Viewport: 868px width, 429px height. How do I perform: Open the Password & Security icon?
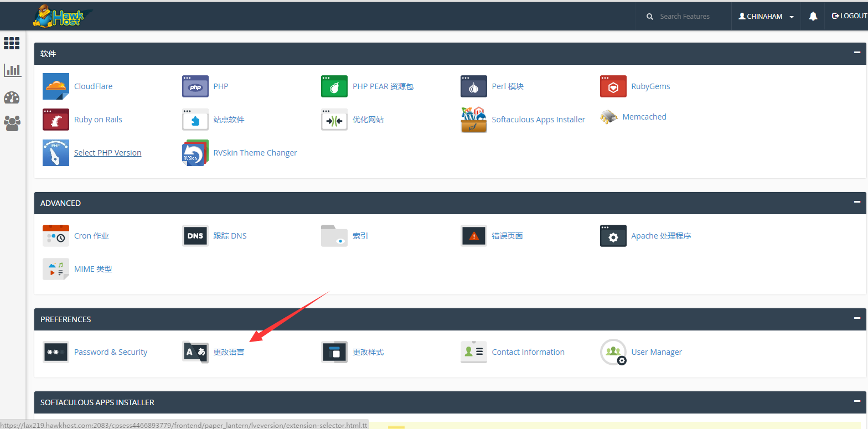point(56,352)
